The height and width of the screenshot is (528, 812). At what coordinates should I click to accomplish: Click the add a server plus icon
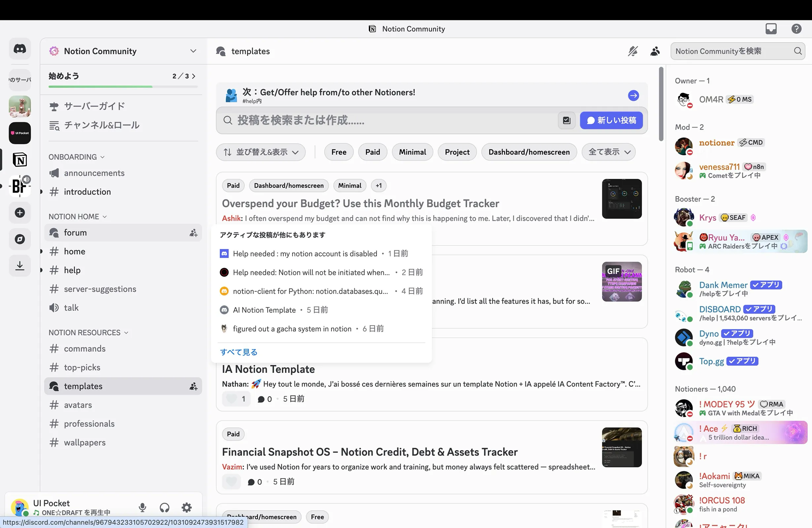(x=20, y=213)
